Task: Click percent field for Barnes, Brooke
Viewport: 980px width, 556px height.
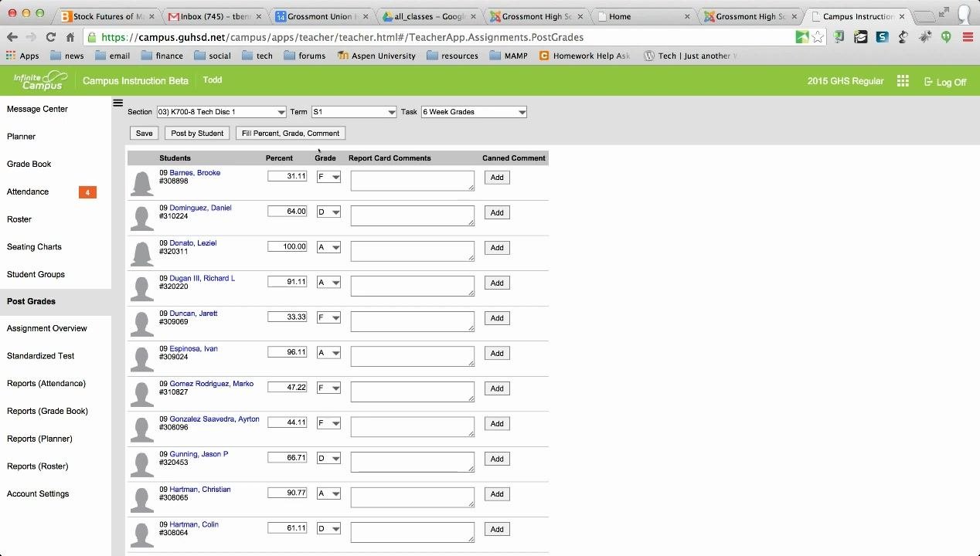Action: [288, 176]
